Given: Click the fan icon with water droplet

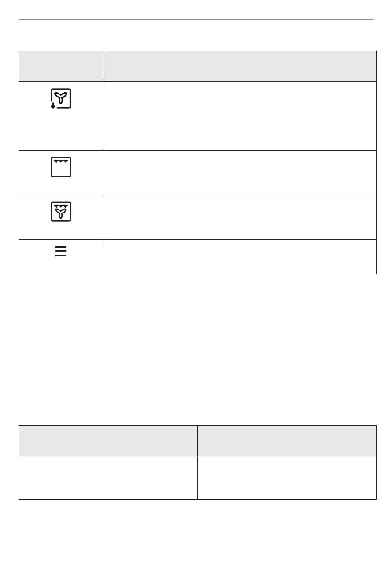Looking at the screenshot, I should (x=61, y=98).
